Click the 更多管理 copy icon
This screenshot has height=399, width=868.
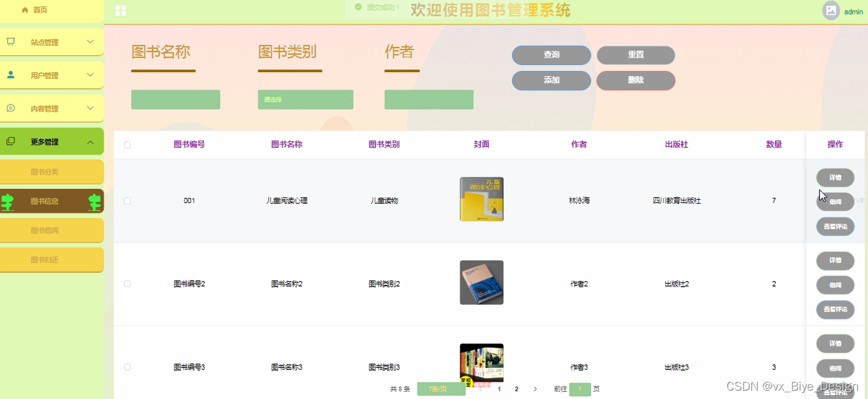(x=11, y=142)
